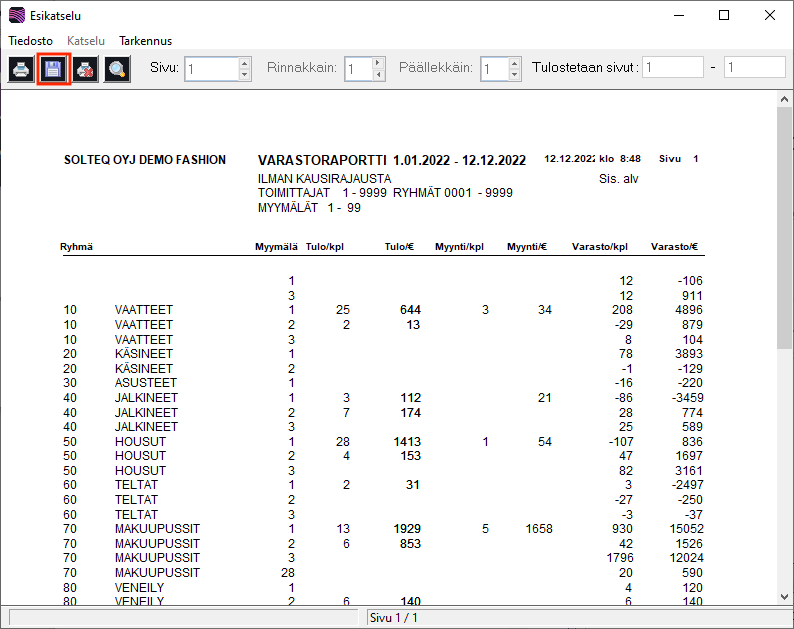Click the save (floppy disk) icon
The image size is (794, 629).
click(x=53, y=69)
